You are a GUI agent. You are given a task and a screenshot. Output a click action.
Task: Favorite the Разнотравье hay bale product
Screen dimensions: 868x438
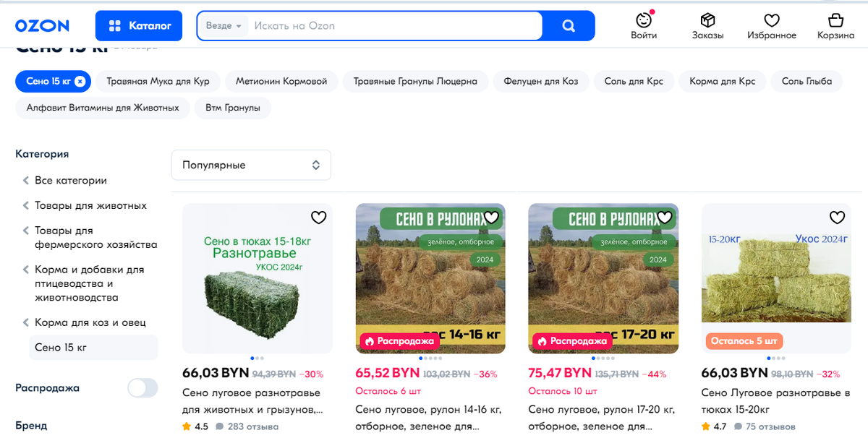pyautogui.click(x=318, y=217)
